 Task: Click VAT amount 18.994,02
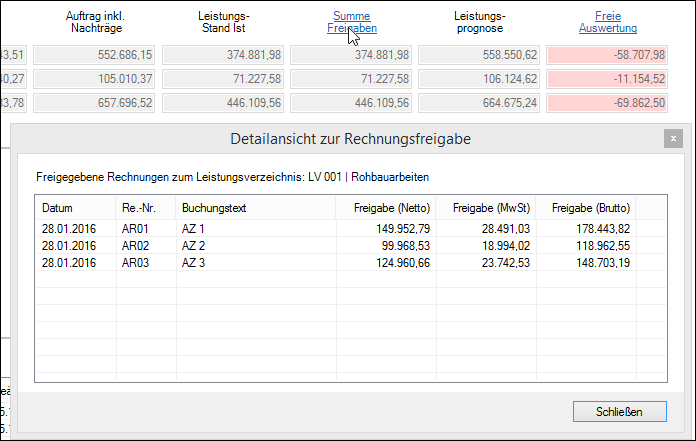click(x=506, y=246)
